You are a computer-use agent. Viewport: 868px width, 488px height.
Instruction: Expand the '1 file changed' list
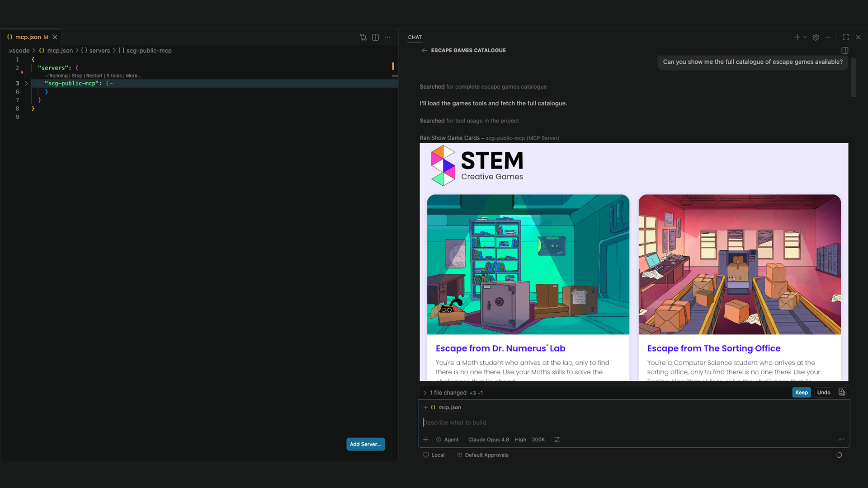click(452, 393)
